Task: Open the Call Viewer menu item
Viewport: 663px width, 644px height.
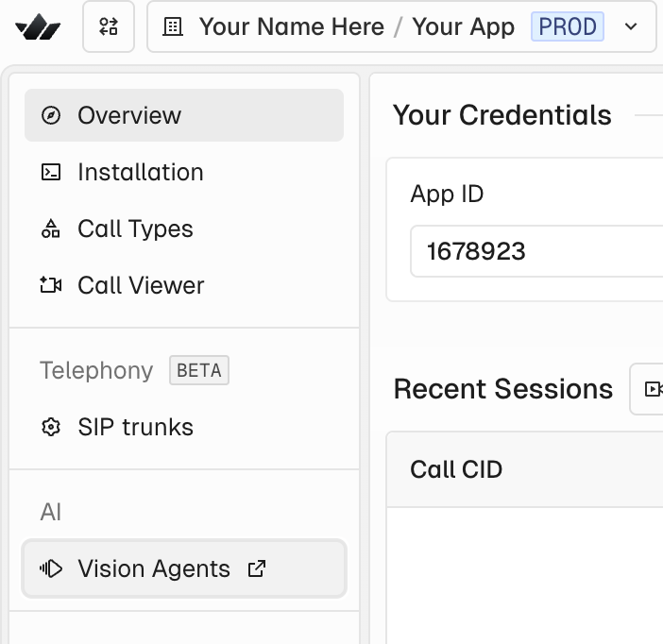Action: tap(184, 285)
